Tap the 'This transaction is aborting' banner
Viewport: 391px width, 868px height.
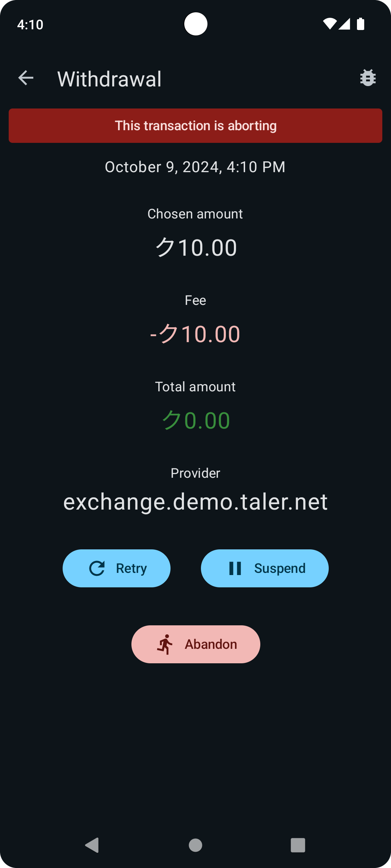[x=195, y=126]
